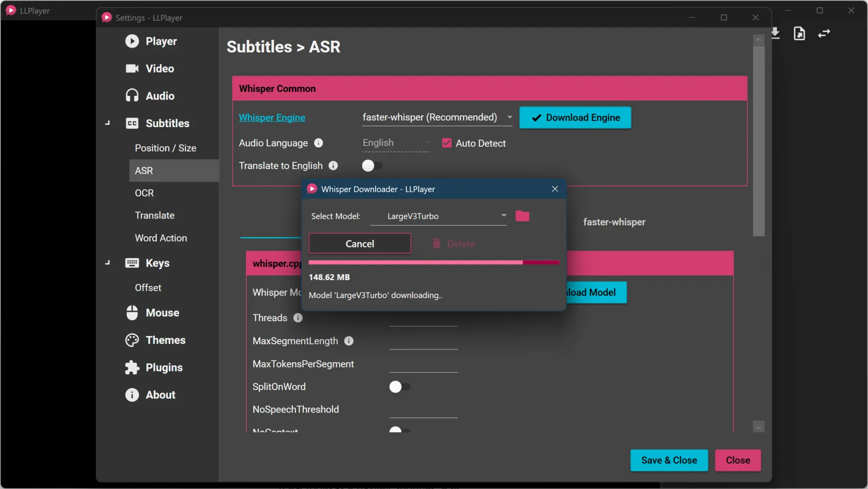Click the Keys keyboard icon
This screenshot has height=489, width=868.
point(132,263)
